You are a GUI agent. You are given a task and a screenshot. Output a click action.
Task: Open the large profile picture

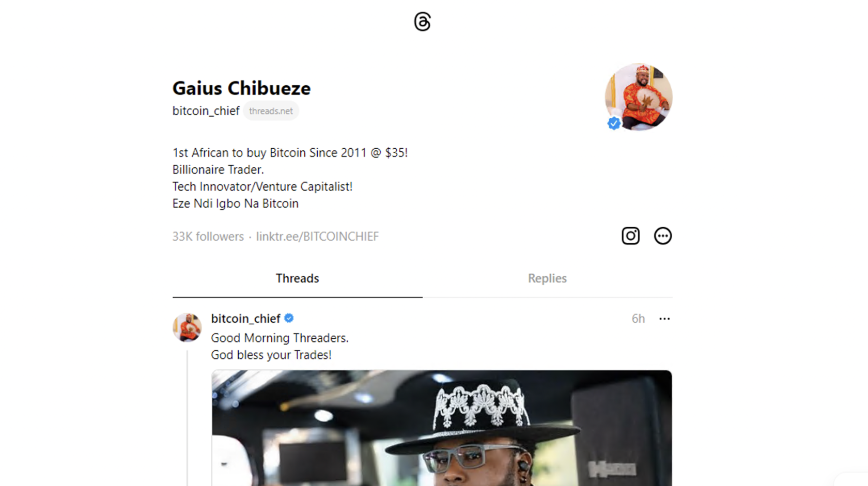pyautogui.click(x=639, y=97)
